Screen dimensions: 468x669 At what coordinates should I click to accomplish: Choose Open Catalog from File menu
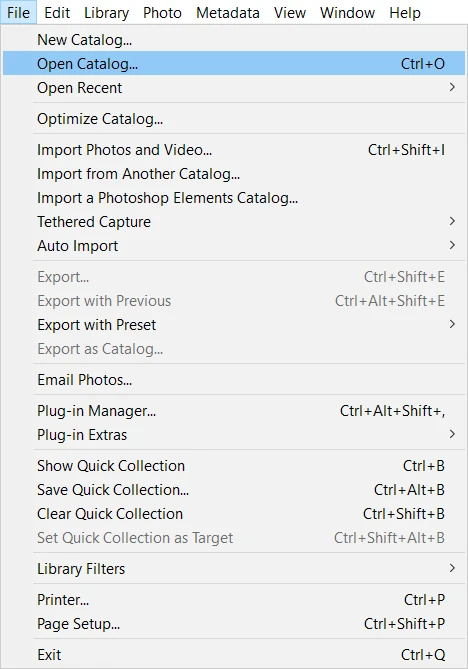(x=234, y=64)
